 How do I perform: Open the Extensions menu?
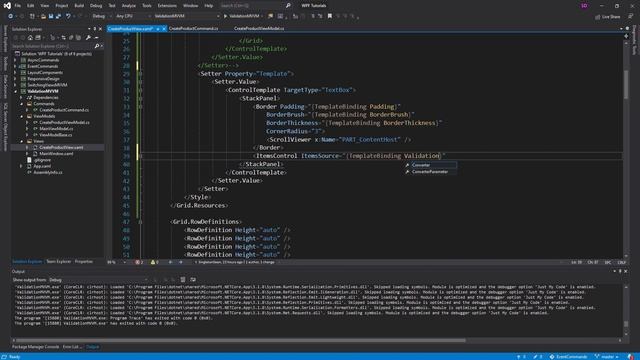click(x=167, y=6)
